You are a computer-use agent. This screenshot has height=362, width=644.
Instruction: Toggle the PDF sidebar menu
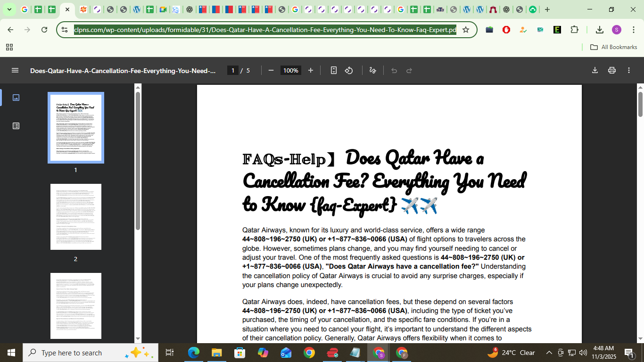[x=15, y=70]
